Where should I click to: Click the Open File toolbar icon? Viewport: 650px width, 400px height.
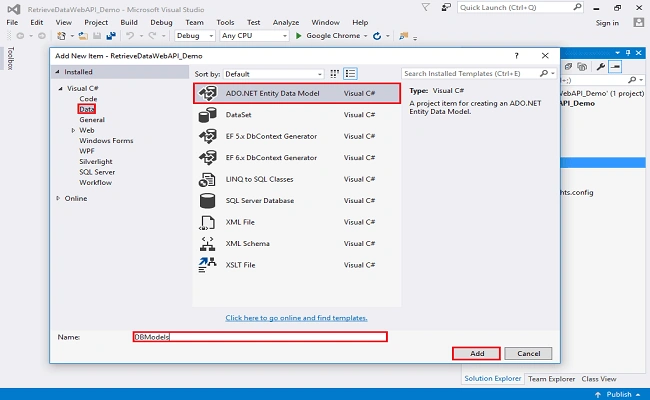click(83, 36)
